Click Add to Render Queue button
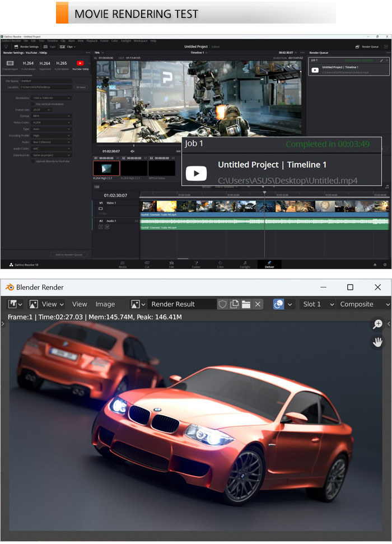 [x=69, y=254]
